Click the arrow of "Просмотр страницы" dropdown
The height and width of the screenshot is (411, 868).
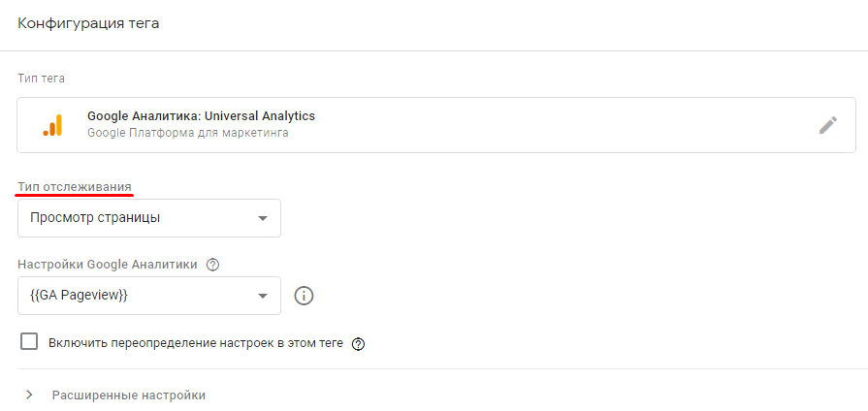point(262,218)
